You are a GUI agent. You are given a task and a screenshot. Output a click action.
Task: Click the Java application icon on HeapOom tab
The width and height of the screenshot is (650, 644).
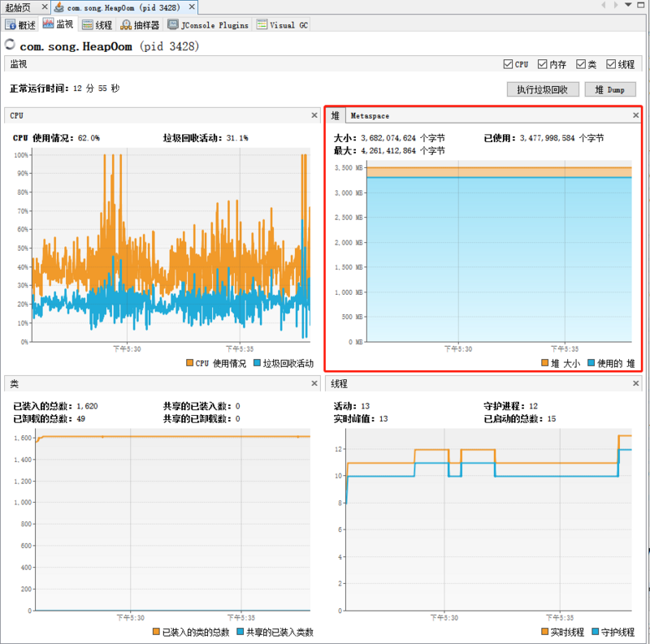[x=59, y=7]
